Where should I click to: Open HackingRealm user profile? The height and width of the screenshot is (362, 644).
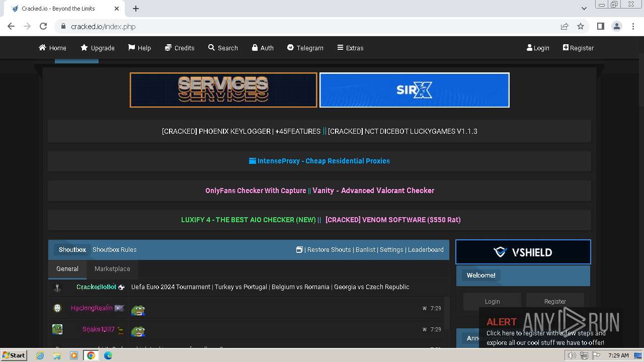pos(92,308)
